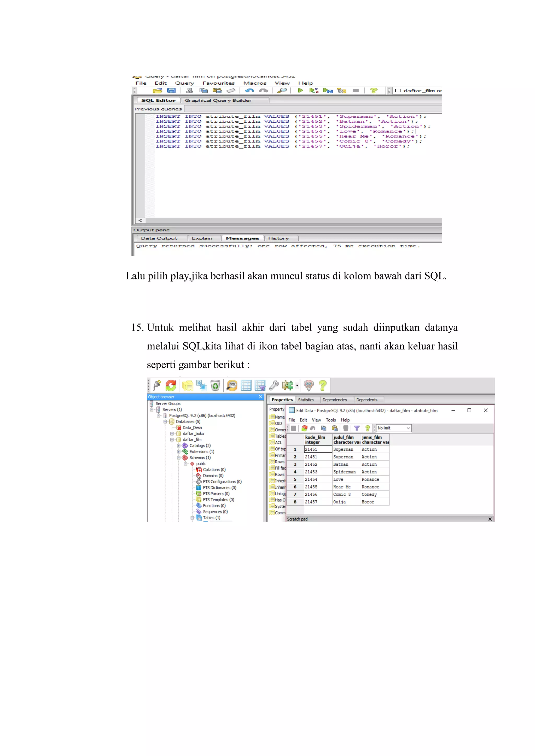Image resolution: width=535 pixels, height=756 pixels.
Task: Switch to the Graphical Query Builder tab
Action: click(218, 101)
